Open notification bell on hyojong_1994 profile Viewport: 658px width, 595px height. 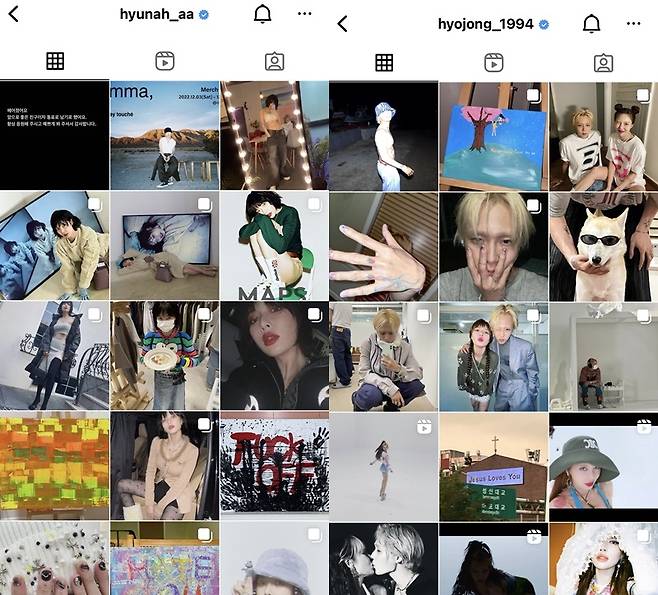(591, 23)
